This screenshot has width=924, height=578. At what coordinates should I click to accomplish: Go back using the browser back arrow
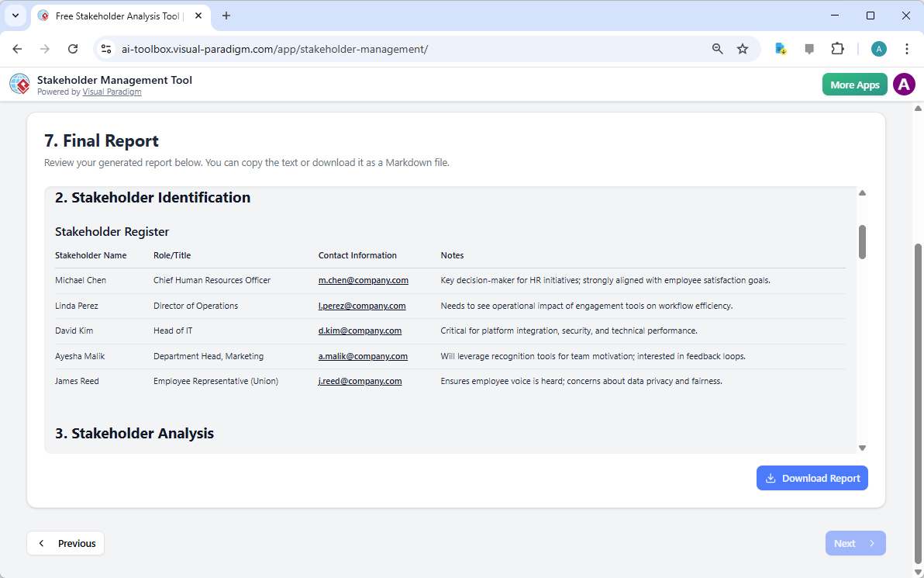pyautogui.click(x=17, y=48)
